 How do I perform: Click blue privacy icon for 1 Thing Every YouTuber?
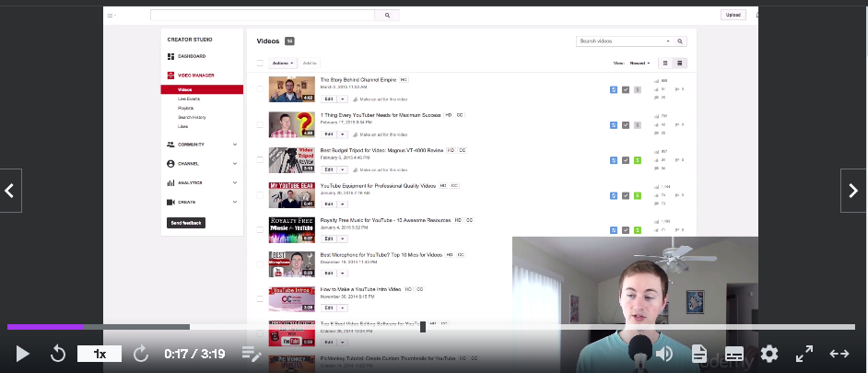(x=614, y=125)
